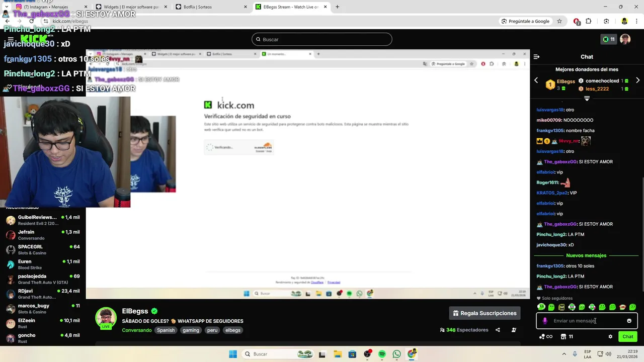Click the user icon right of share
This screenshot has height=362, width=644.
tap(514, 330)
